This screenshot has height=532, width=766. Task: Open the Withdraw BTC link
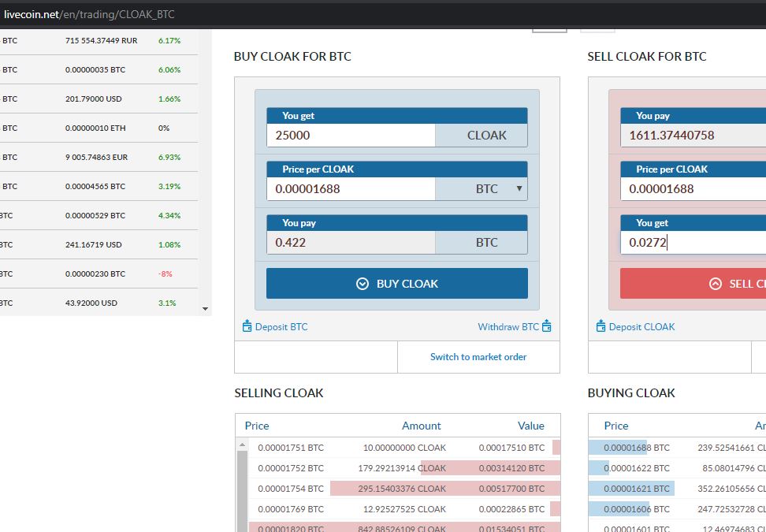tap(515, 326)
